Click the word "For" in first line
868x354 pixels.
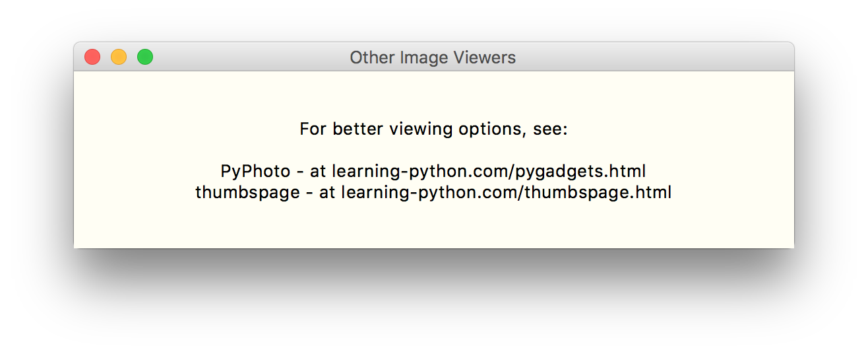pyautogui.click(x=313, y=129)
